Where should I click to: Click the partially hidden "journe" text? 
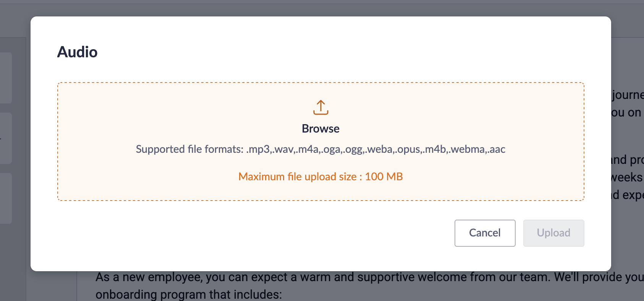(628, 95)
